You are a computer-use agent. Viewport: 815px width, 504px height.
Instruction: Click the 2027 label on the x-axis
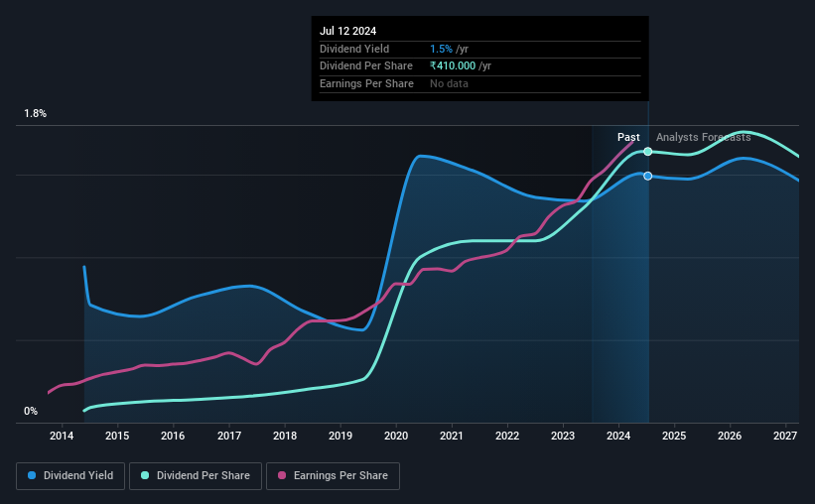[785, 436]
